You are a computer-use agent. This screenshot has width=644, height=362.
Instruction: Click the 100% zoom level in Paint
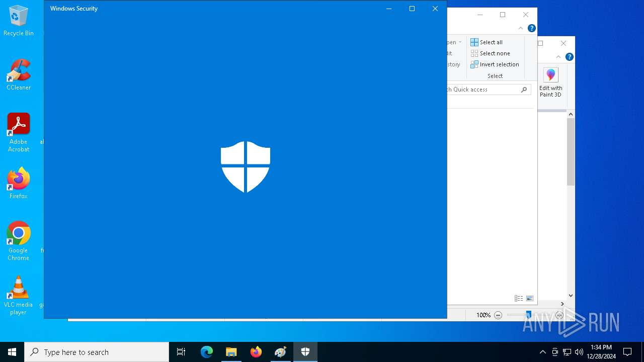[x=483, y=315]
